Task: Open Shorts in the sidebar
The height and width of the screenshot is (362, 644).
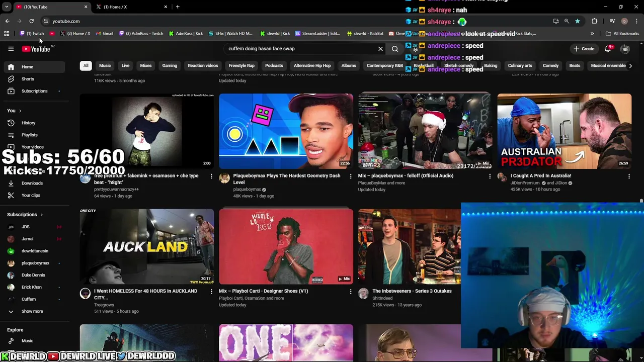Action: (x=34, y=79)
